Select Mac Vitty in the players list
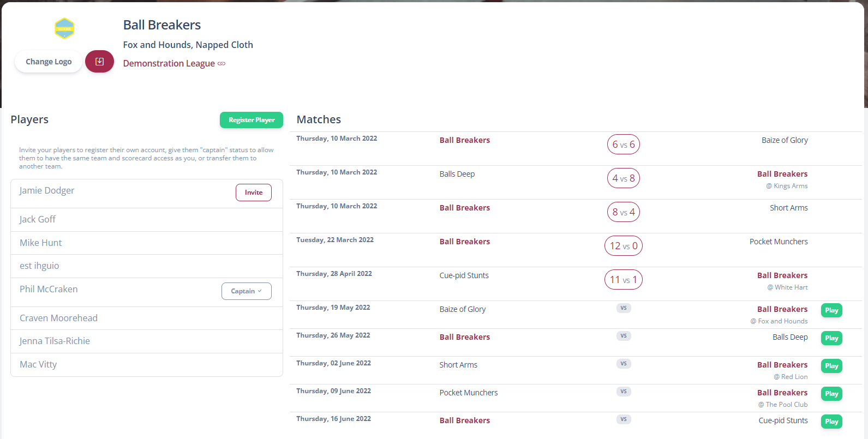Image resolution: width=868 pixels, height=439 pixels. [38, 364]
